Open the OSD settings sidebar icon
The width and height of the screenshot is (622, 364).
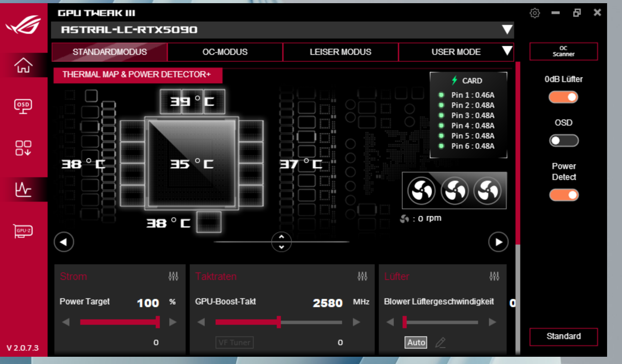coord(24,106)
